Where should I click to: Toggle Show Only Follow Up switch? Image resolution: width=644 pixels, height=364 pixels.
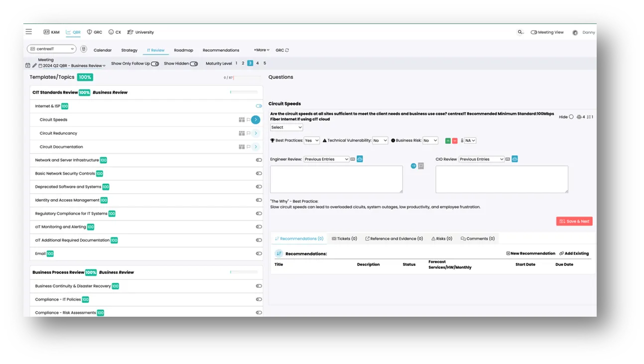(155, 64)
